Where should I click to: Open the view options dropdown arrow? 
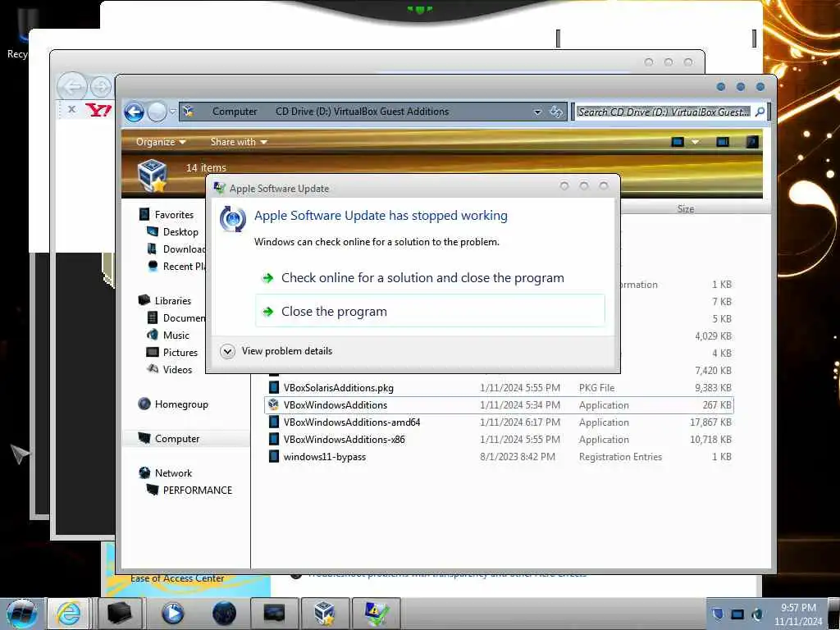695,142
